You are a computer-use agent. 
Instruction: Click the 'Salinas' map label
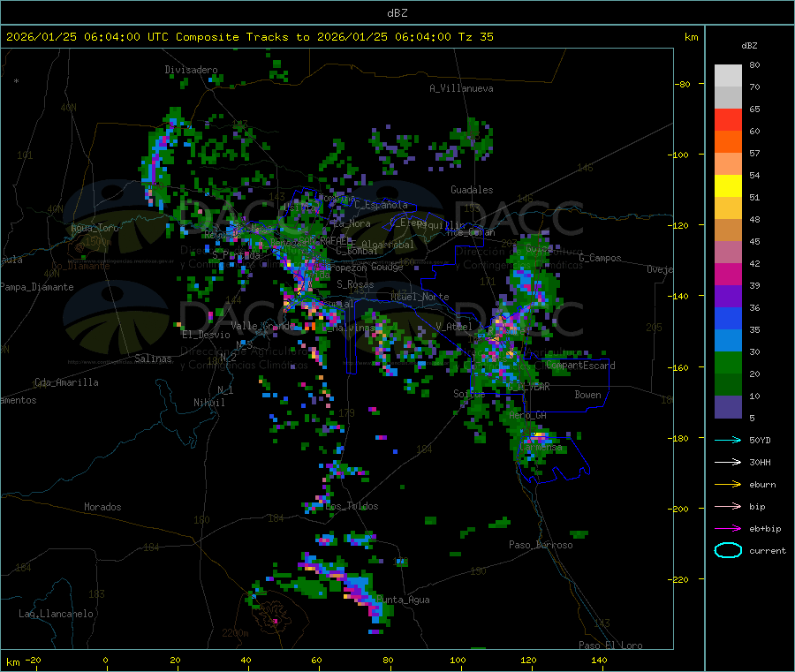[153, 359]
